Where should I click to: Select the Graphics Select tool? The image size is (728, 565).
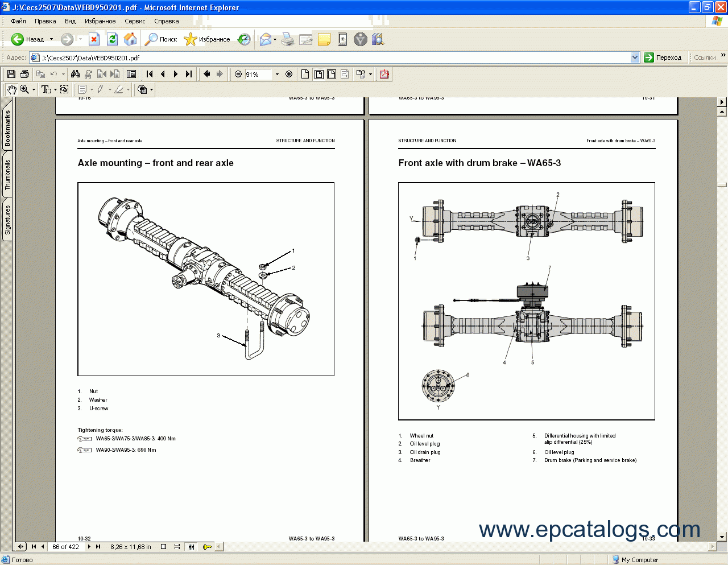[64, 89]
